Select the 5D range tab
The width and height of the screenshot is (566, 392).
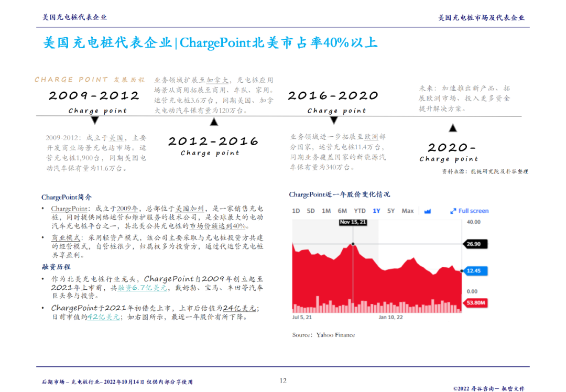pyautogui.click(x=311, y=211)
